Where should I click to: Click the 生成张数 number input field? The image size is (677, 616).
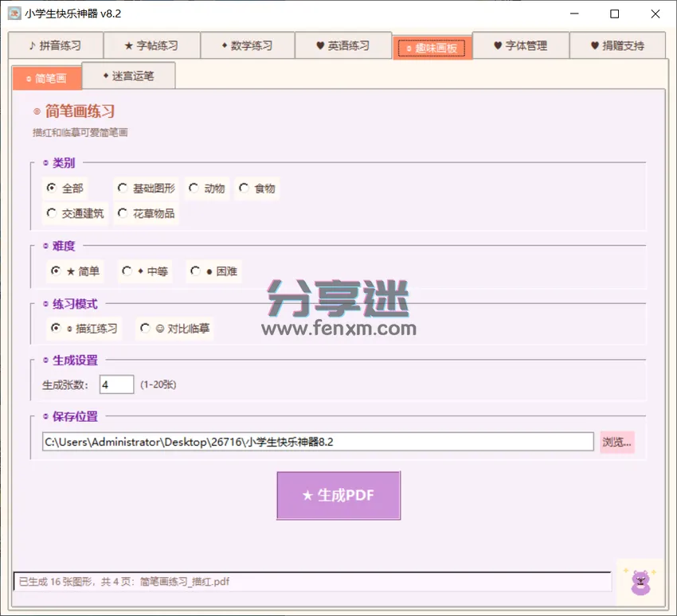[116, 384]
